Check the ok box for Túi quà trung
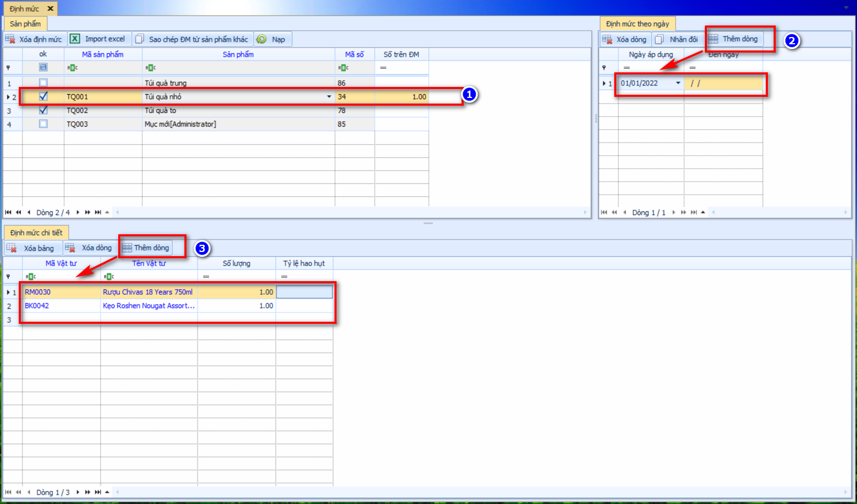This screenshot has height=504, width=857. [x=43, y=83]
